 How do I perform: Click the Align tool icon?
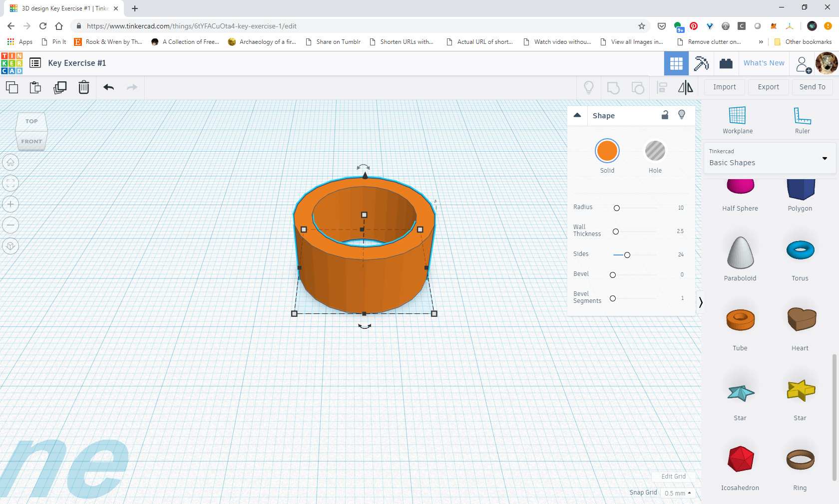(x=662, y=87)
